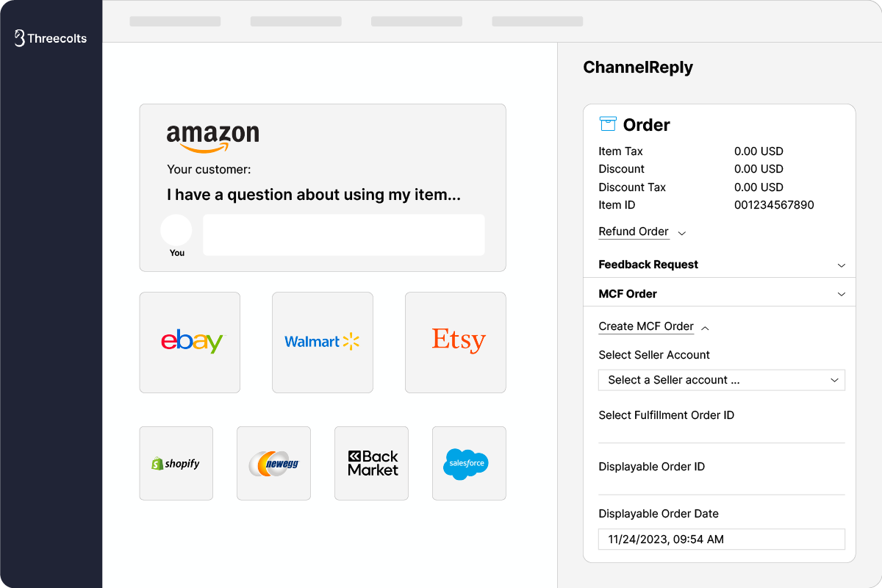Open the Select a Seller account dropdown
This screenshot has height=588, width=882.
(x=721, y=380)
